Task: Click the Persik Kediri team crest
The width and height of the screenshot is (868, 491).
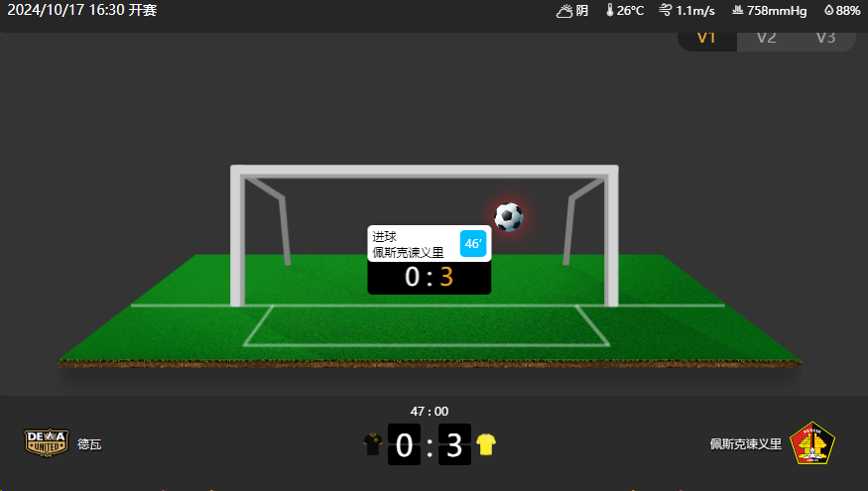Action: click(812, 443)
